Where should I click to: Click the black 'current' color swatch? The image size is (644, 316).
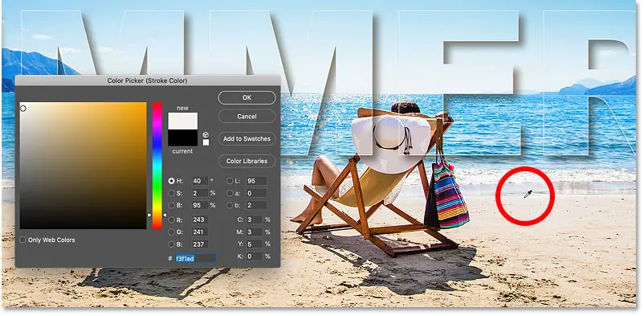pyautogui.click(x=183, y=137)
